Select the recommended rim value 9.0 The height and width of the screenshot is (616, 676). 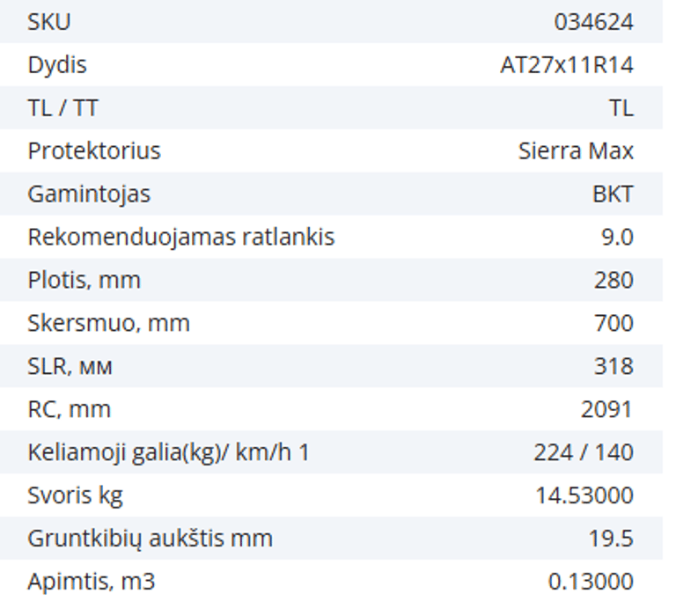click(x=617, y=238)
